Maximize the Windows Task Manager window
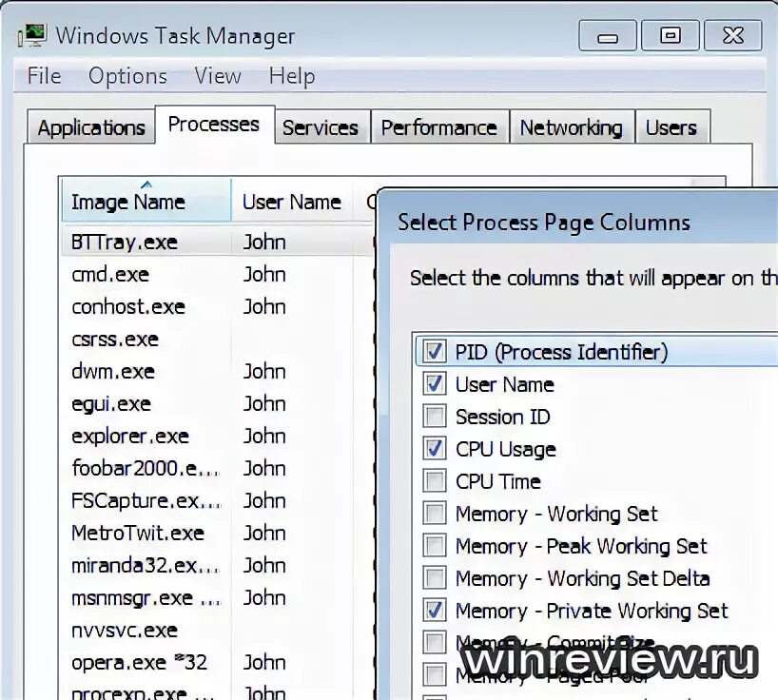Image resolution: width=778 pixels, height=700 pixels. click(671, 35)
